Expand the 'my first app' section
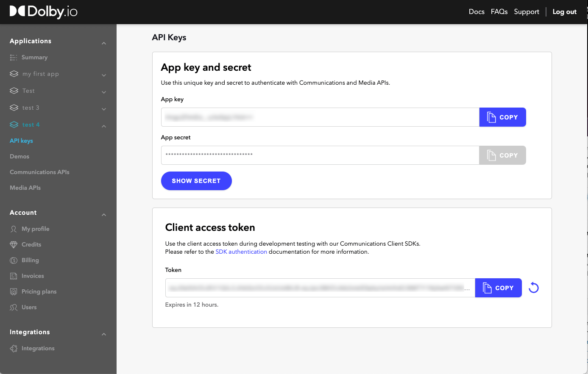This screenshot has width=588, height=374. (x=104, y=75)
